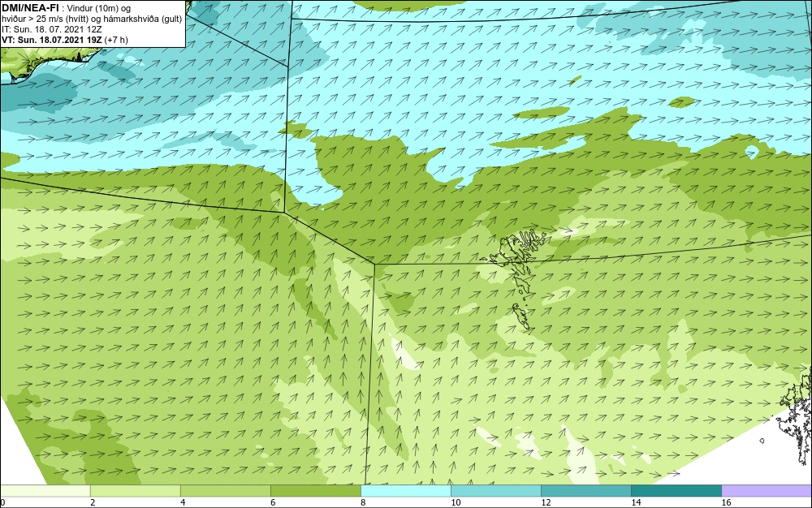Click the 0–2 m/s legend color swatch
Viewport: 812px width, 508px height.
(45, 491)
